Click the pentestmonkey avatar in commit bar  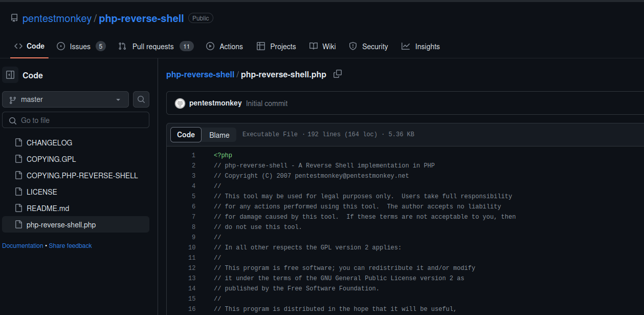180,103
